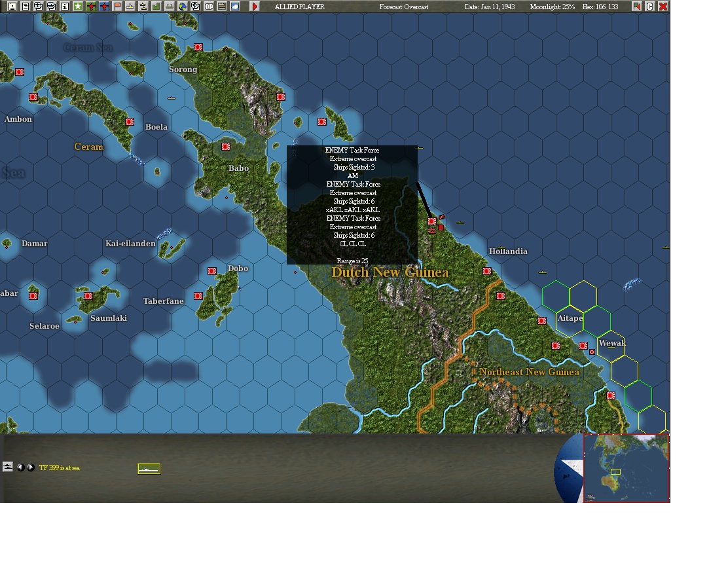709x588 pixels.
Task: Click the green flag with red arrow icon
Action: pyautogui.click(x=636, y=7)
